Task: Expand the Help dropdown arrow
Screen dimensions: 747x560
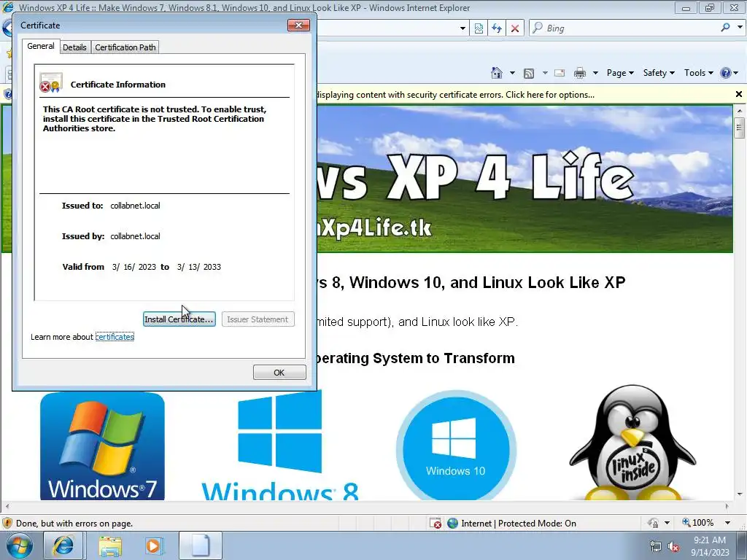Action: 736,73
